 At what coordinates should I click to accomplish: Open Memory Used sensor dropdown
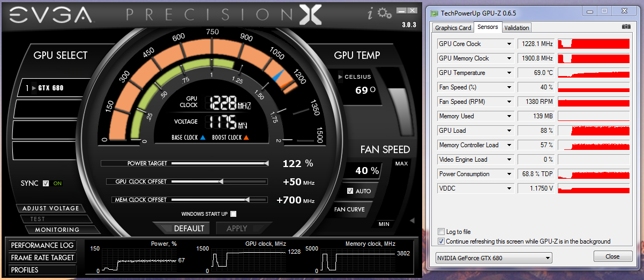tap(510, 116)
